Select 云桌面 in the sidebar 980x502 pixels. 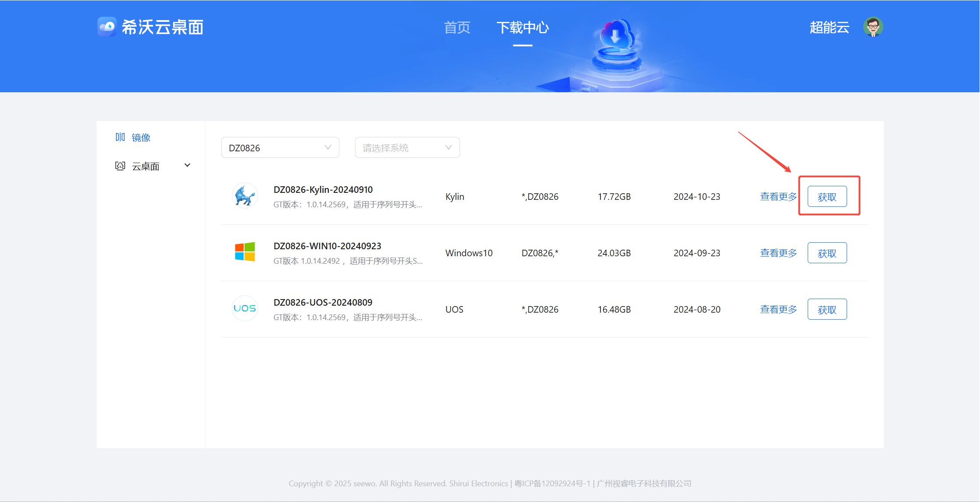point(146,167)
